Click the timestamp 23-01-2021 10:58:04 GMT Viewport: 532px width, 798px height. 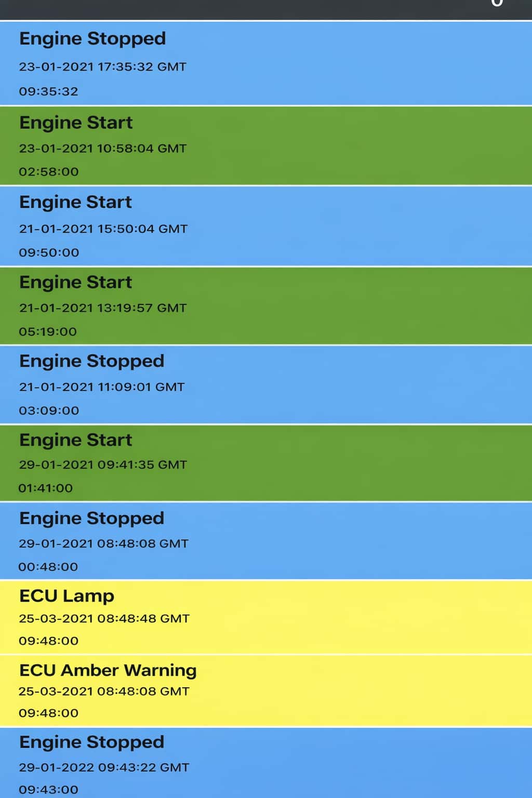(x=102, y=148)
